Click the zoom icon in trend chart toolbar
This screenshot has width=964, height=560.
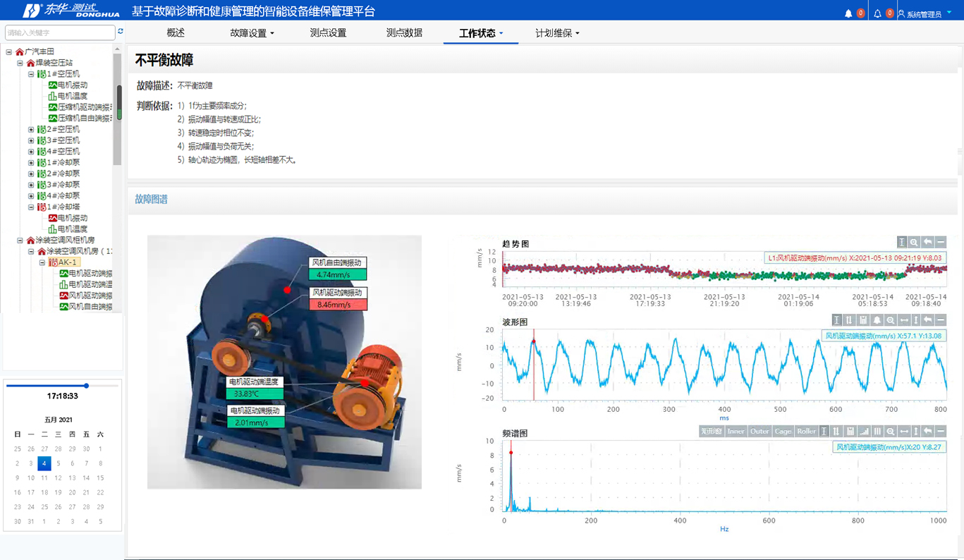click(x=914, y=242)
